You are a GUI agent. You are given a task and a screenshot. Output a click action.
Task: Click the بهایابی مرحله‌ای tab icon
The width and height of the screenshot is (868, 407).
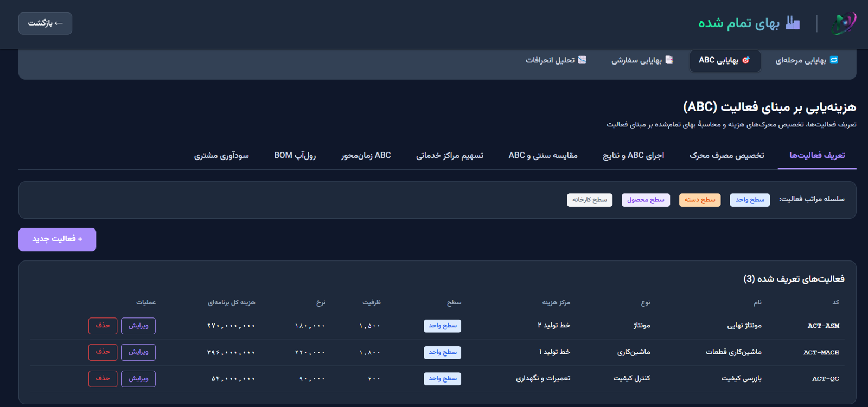[834, 60]
